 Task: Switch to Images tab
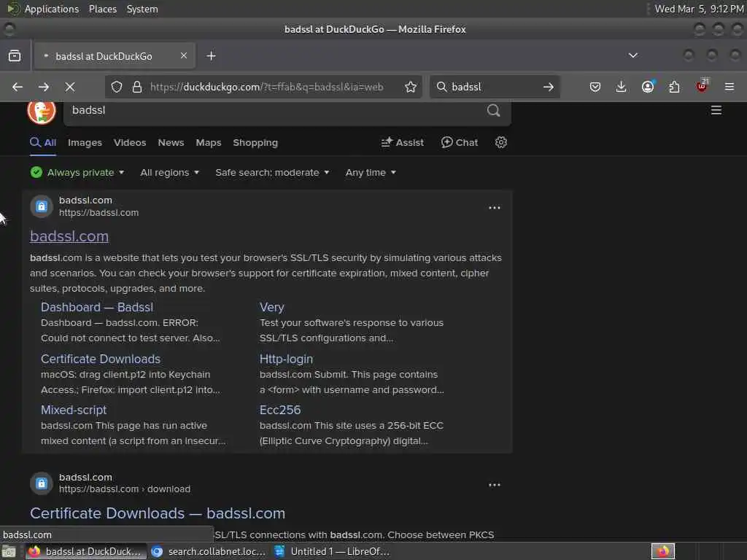tap(85, 142)
